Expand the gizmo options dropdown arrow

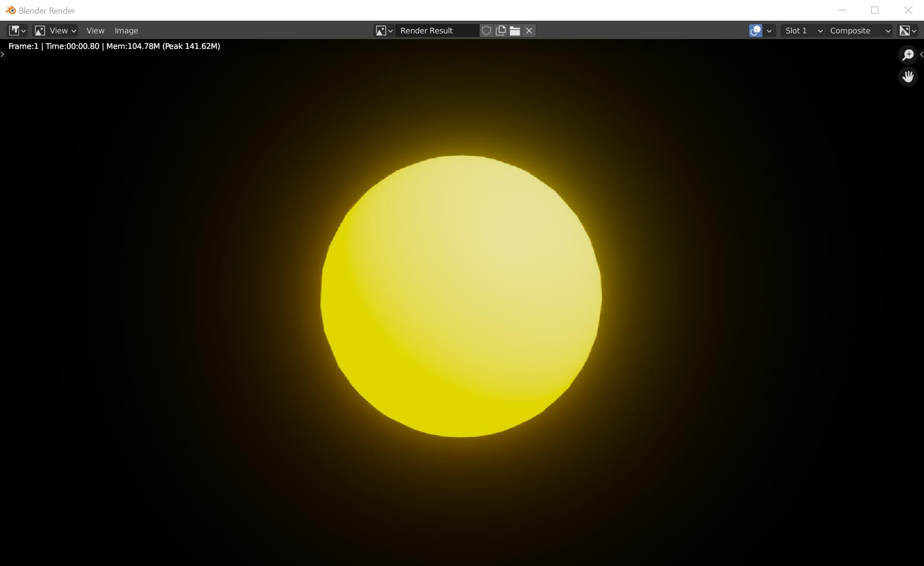tap(769, 31)
